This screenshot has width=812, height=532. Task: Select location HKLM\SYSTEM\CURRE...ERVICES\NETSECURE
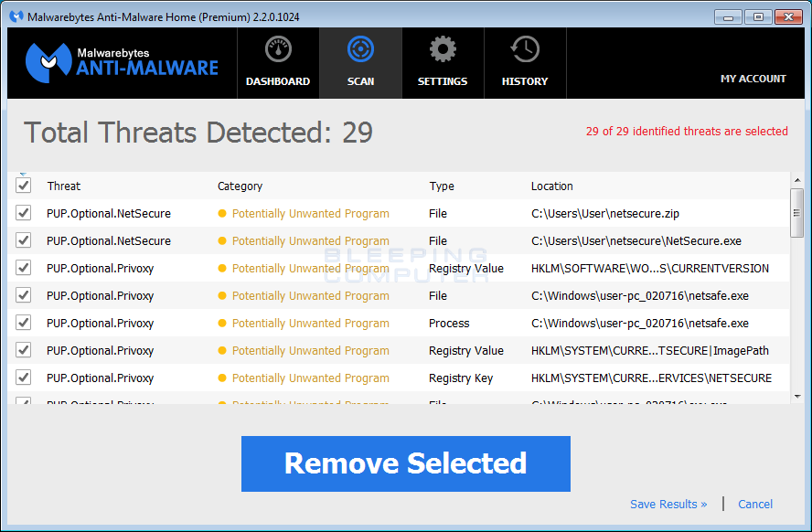(651, 378)
